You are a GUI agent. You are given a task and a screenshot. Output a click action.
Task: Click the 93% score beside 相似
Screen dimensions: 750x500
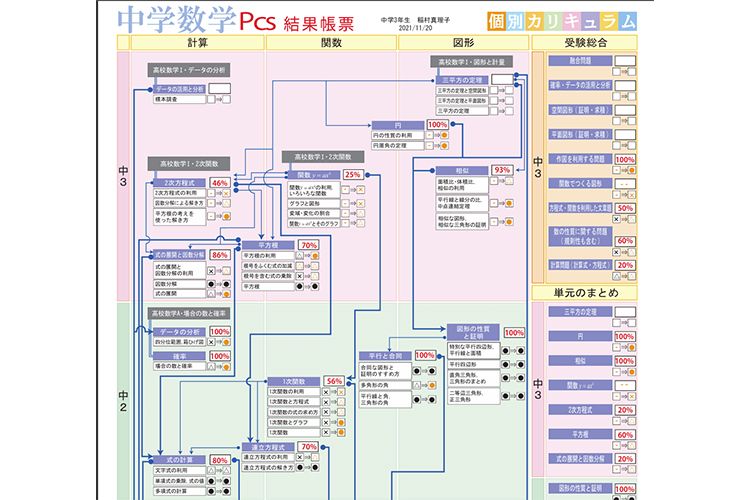[x=502, y=170]
